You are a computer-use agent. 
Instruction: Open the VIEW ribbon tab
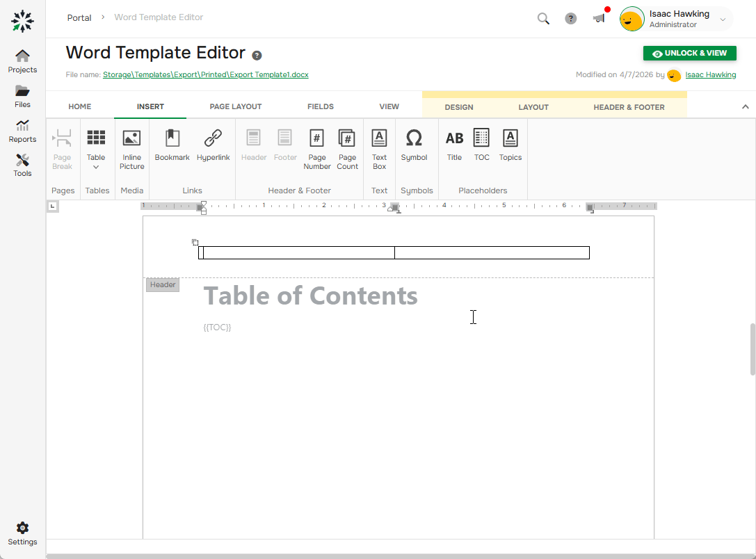(x=389, y=106)
